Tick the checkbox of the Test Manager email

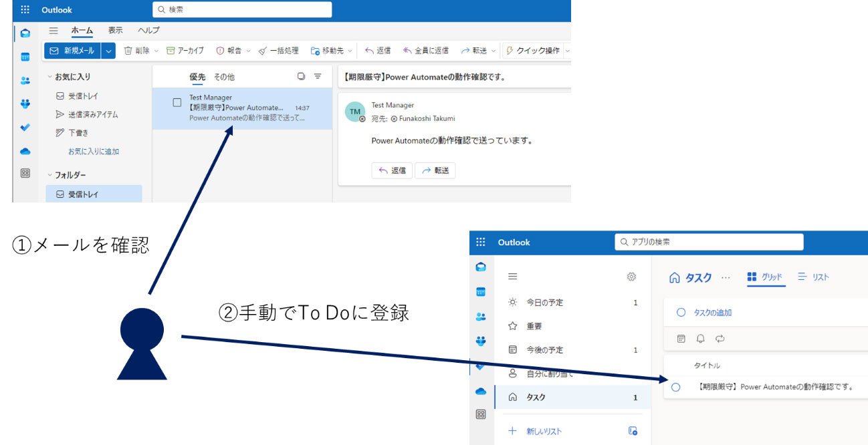(x=177, y=102)
